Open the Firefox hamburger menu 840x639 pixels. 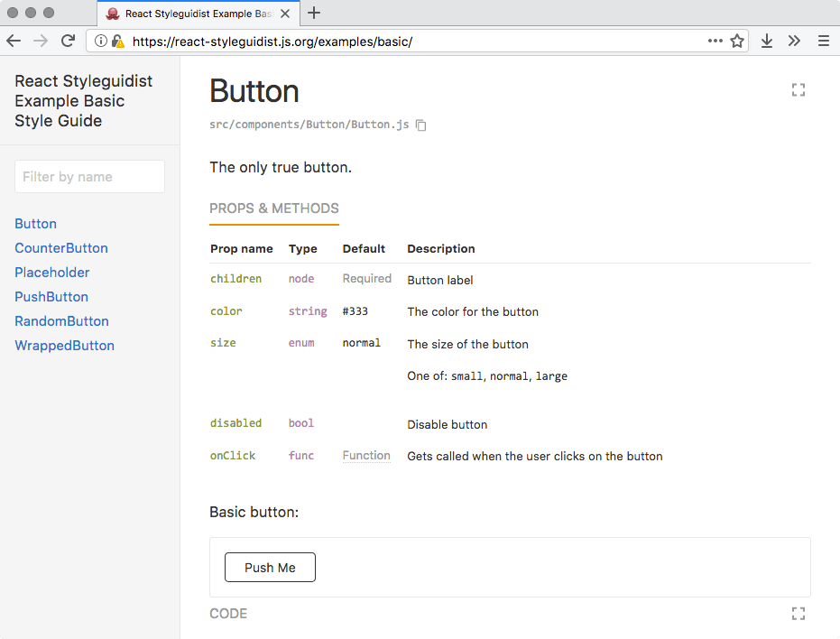pyautogui.click(x=823, y=41)
